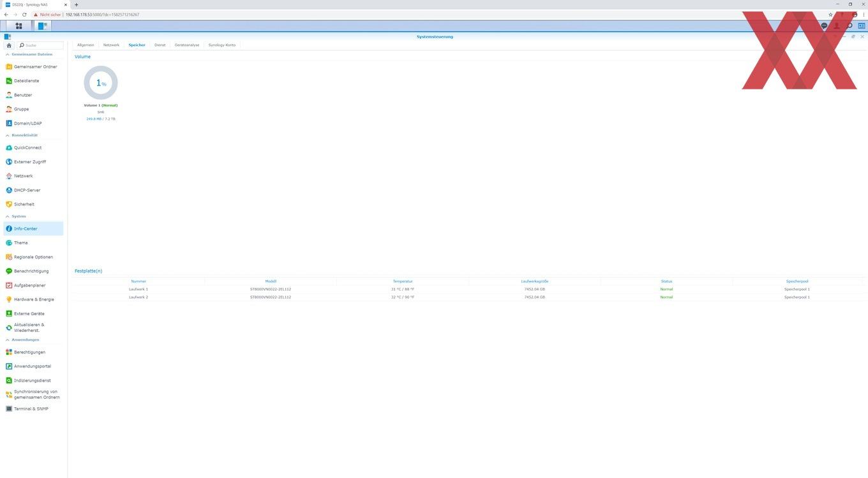Open Aufgabenplaner

(x=33, y=285)
